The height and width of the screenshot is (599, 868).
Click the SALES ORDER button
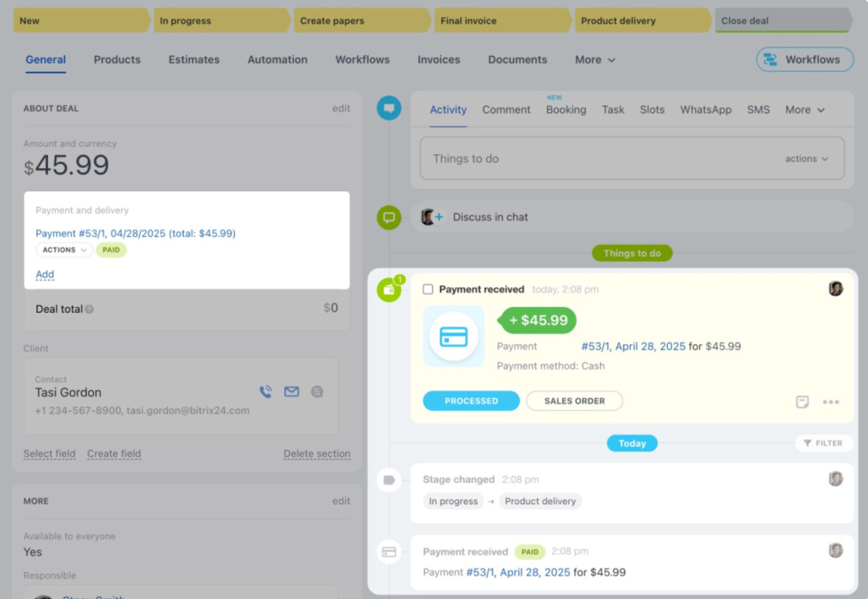coord(574,401)
